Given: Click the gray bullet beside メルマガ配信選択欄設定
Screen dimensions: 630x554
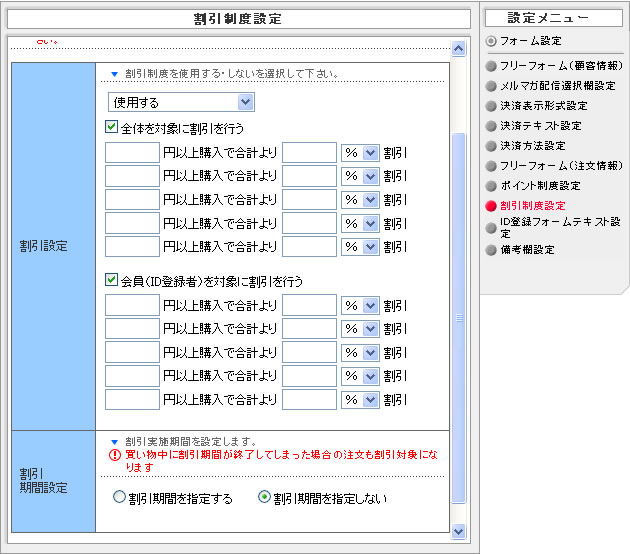Looking at the screenshot, I should 491,86.
